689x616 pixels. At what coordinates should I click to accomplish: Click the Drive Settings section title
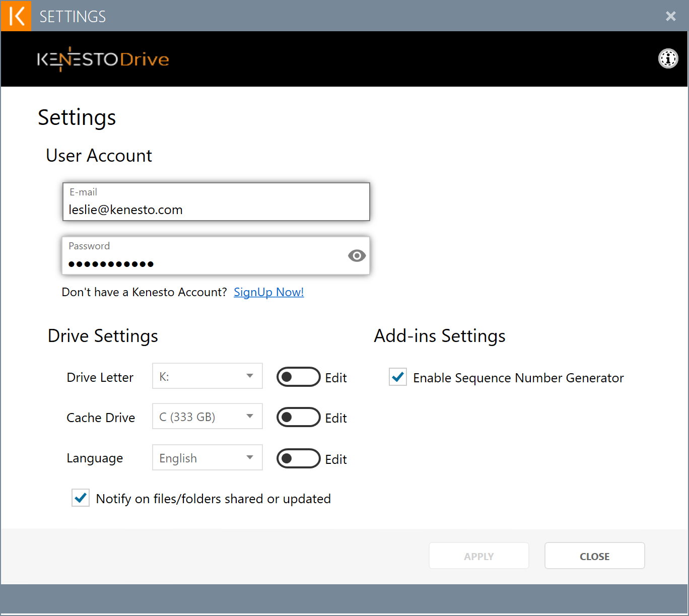[103, 336]
